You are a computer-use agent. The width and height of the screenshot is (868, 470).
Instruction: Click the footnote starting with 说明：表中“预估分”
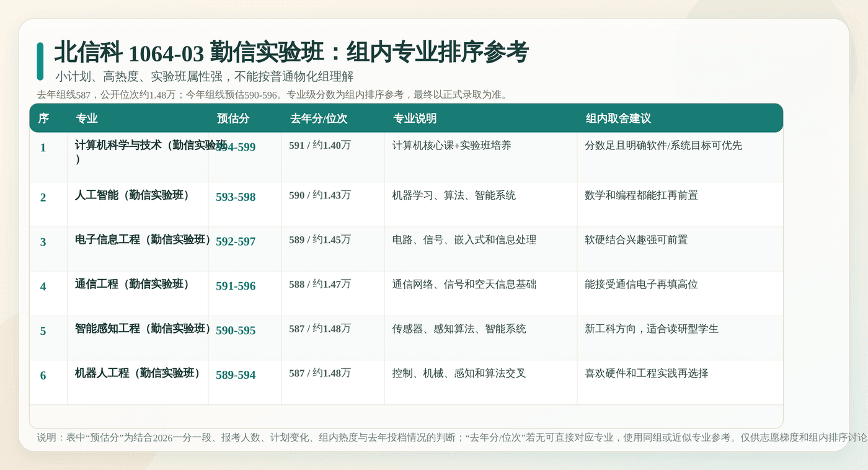point(452,437)
